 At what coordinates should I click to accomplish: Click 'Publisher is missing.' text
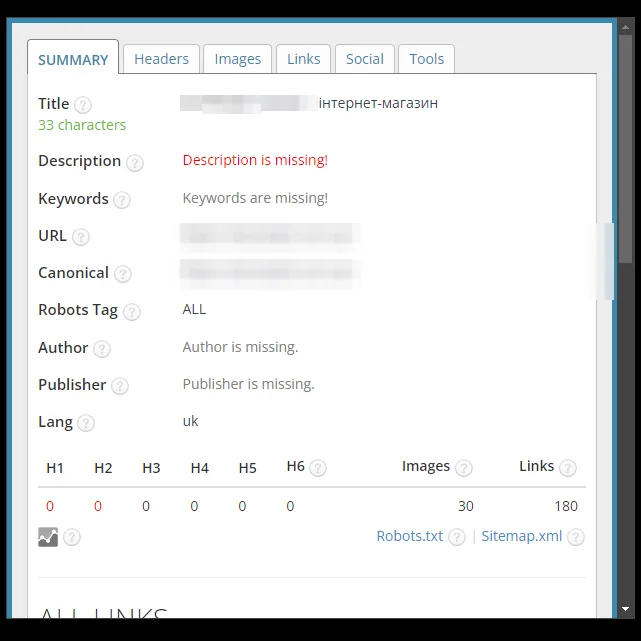point(248,384)
